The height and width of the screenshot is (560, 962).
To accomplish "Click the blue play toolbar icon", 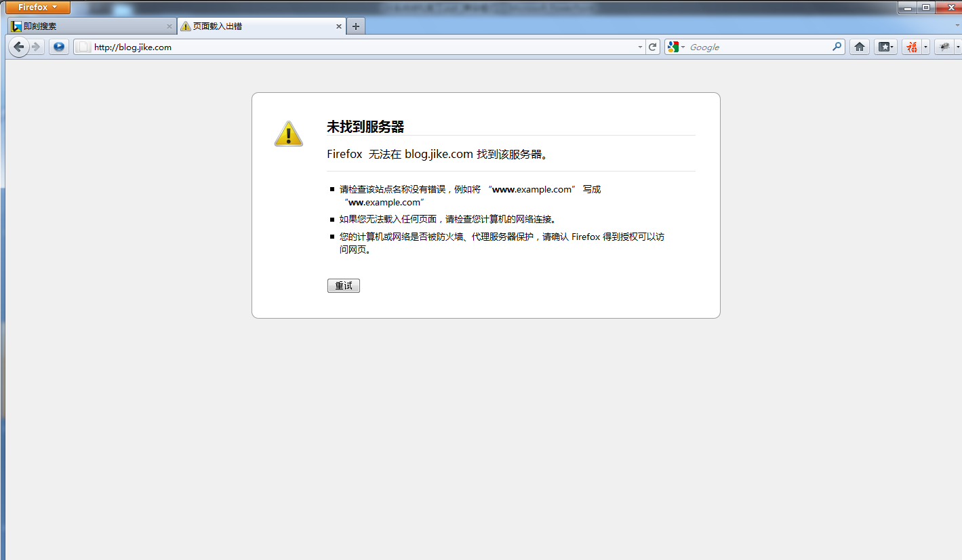I will click(x=59, y=47).
